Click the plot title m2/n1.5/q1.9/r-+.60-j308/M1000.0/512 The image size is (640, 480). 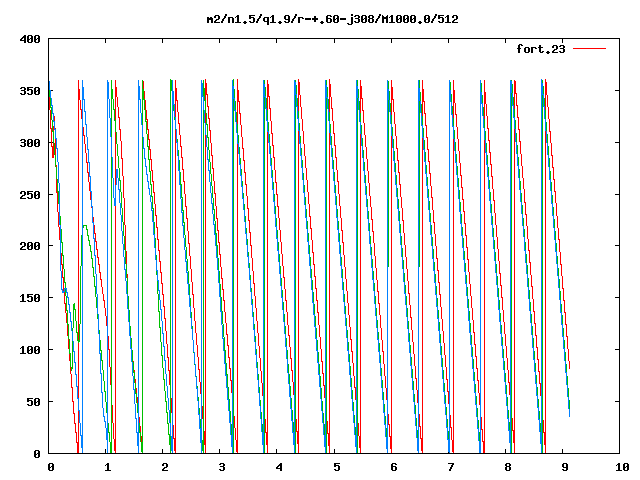(x=332, y=19)
